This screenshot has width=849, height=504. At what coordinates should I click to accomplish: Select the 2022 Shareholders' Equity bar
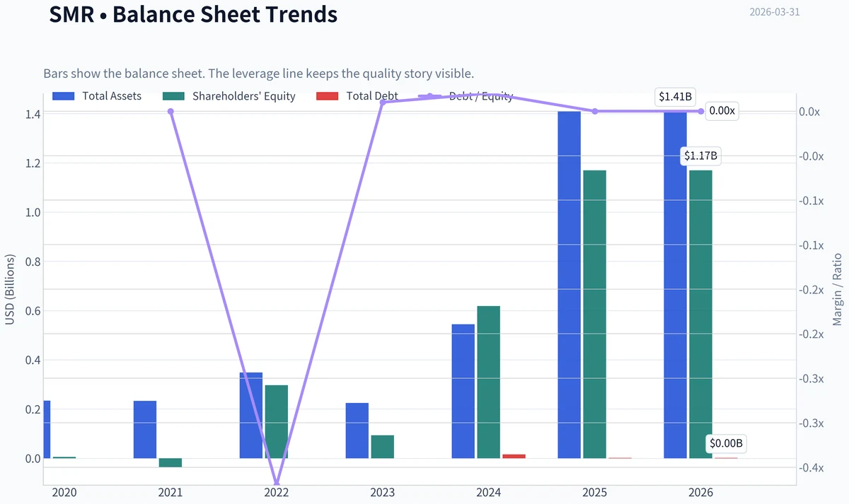pos(277,422)
